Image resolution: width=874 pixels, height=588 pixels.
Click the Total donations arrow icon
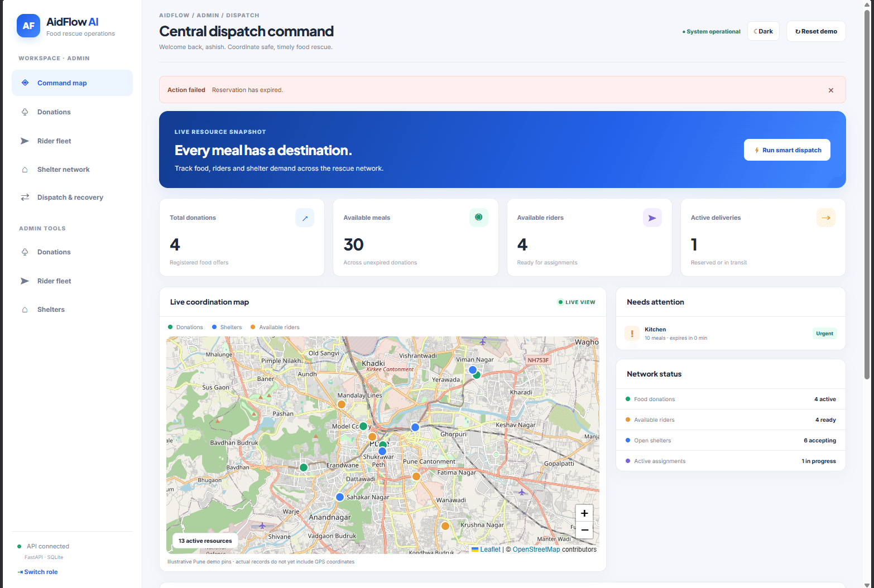pyautogui.click(x=305, y=218)
